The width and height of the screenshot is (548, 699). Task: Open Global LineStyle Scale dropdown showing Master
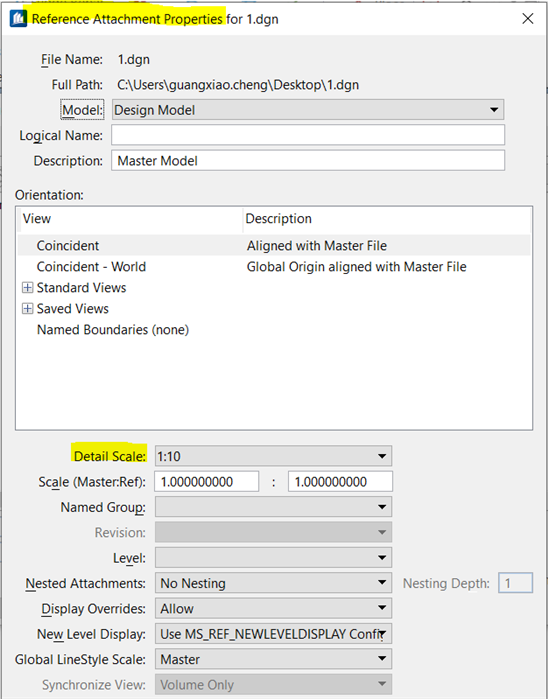click(273, 659)
